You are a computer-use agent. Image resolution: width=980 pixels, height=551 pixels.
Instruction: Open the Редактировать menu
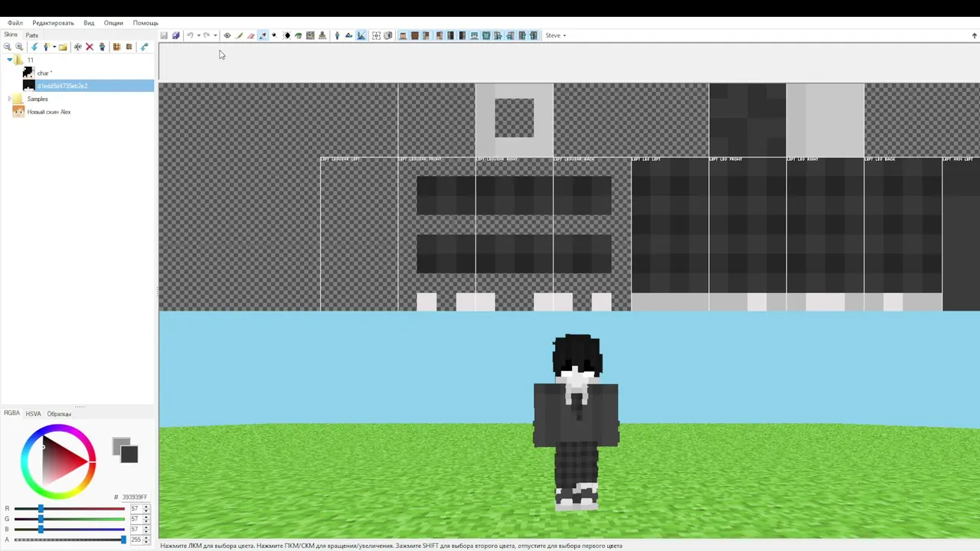53,23
